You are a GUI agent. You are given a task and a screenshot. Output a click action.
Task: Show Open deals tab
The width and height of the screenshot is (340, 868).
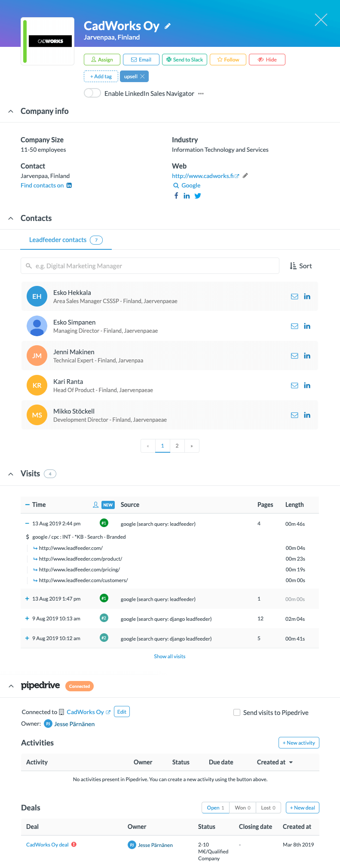215,807
